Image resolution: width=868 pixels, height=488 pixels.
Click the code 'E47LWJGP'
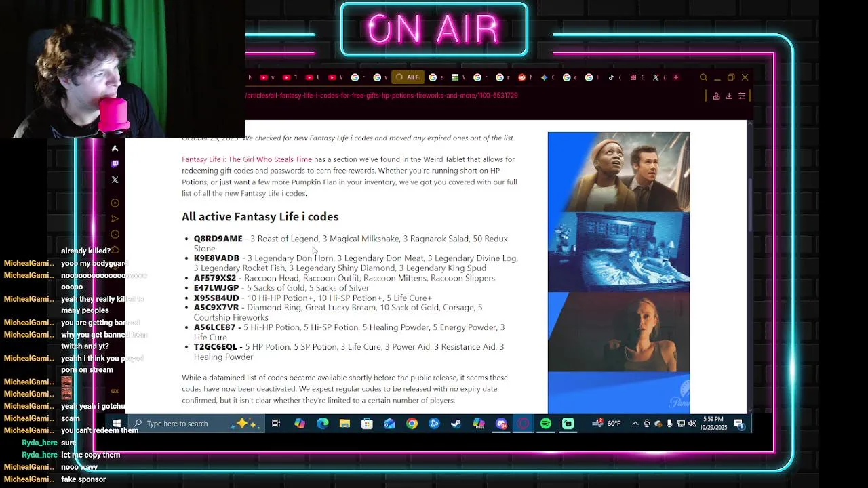pos(216,288)
